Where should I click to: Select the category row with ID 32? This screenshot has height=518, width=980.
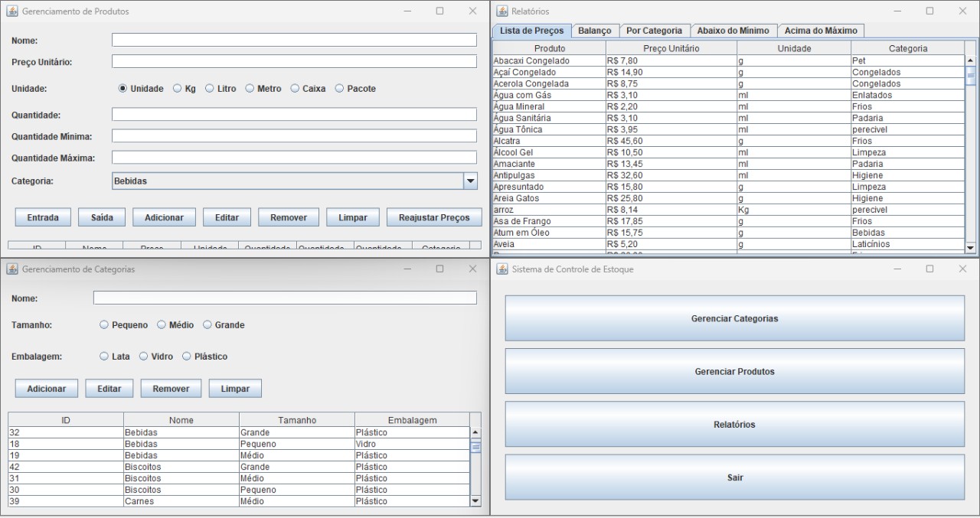238,432
